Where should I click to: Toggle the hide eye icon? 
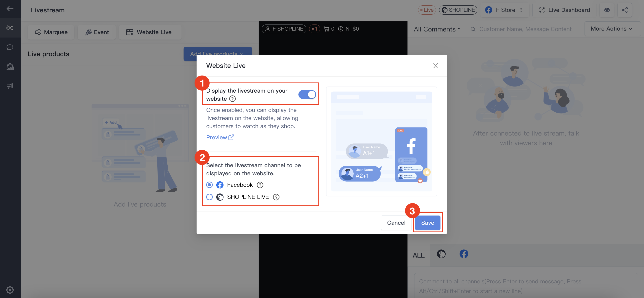click(x=607, y=10)
